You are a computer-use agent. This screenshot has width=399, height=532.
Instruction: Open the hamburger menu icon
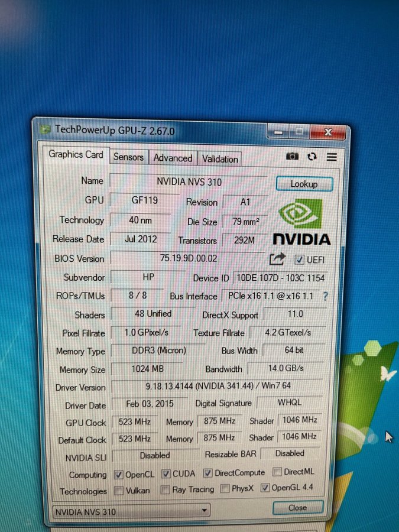point(332,157)
